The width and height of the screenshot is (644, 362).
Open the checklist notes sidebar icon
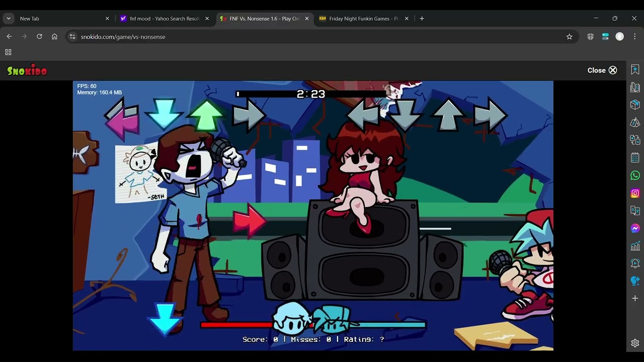[x=635, y=158]
